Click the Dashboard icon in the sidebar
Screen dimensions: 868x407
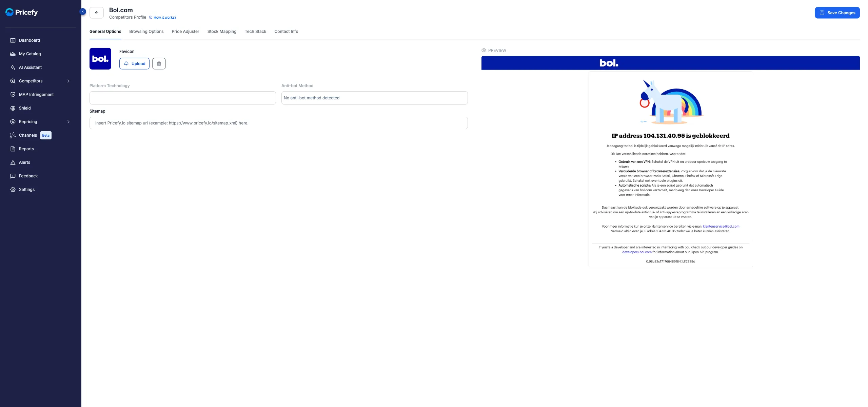[13, 40]
